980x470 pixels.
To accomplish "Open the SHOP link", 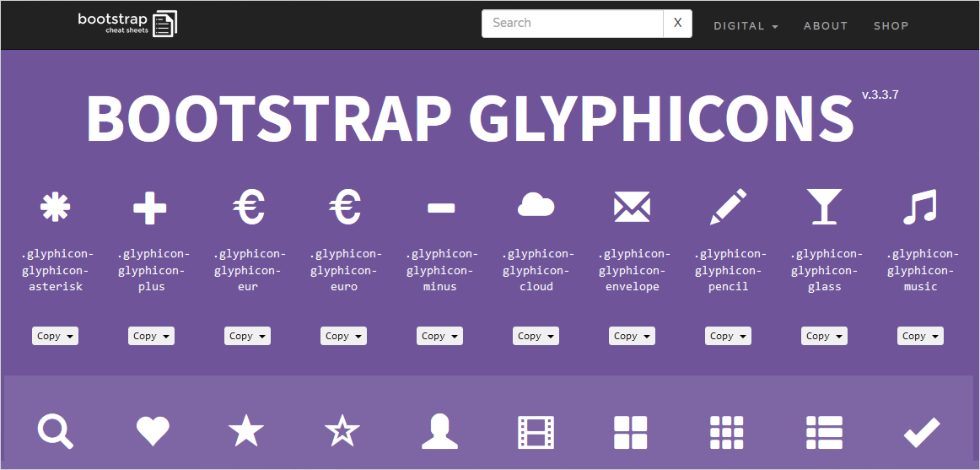I will click(891, 25).
